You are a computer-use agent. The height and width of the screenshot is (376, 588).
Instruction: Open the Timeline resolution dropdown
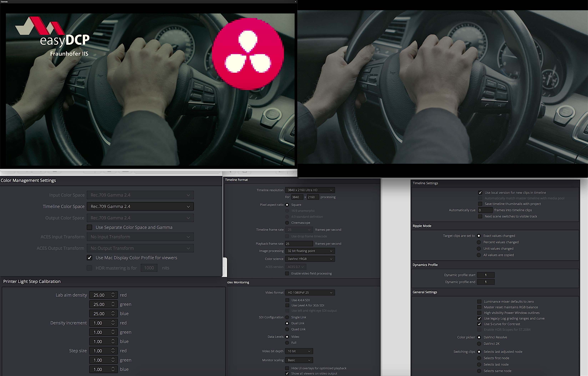pyautogui.click(x=310, y=190)
